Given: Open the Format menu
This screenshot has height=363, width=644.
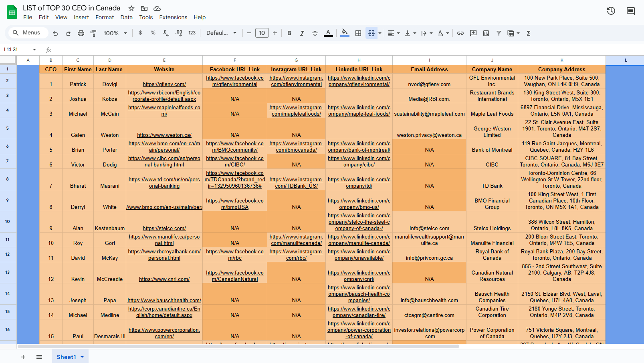Looking at the screenshot, I should click(x=105, y=17).
